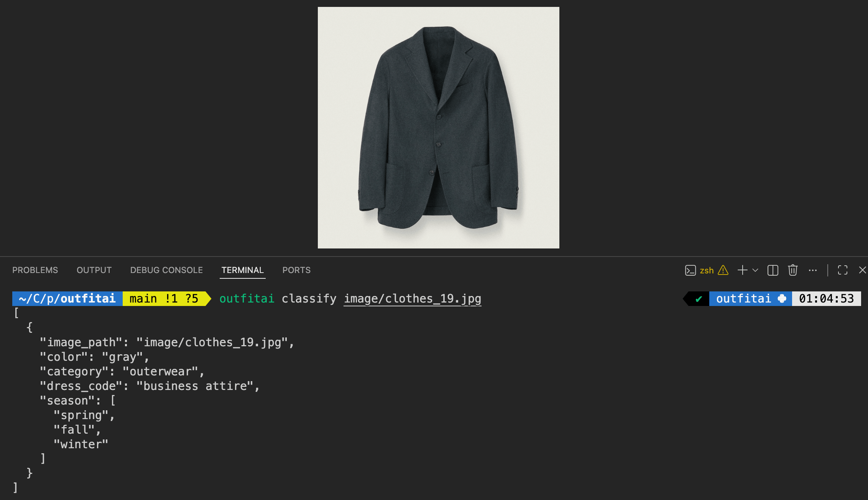
Task: Select the PORTS tab
Action: (296, 270)
